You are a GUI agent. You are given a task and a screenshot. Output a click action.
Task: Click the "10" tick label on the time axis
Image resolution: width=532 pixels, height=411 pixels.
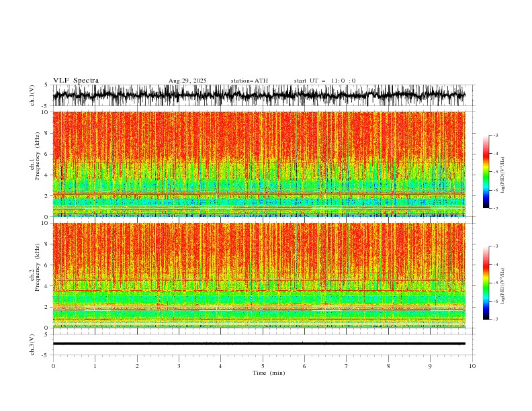(472, 366)
